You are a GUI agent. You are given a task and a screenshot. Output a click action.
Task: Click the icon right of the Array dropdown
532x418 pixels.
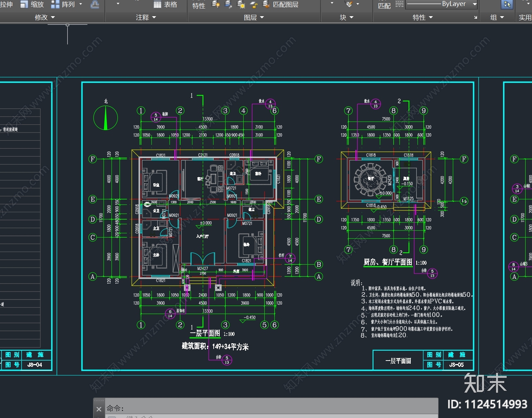coord(95,4)
